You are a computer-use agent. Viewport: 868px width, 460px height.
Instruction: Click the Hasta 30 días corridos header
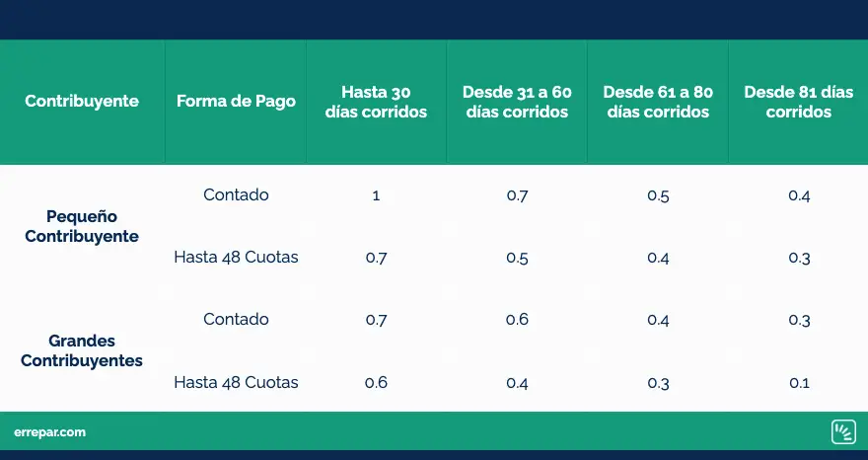376,102
